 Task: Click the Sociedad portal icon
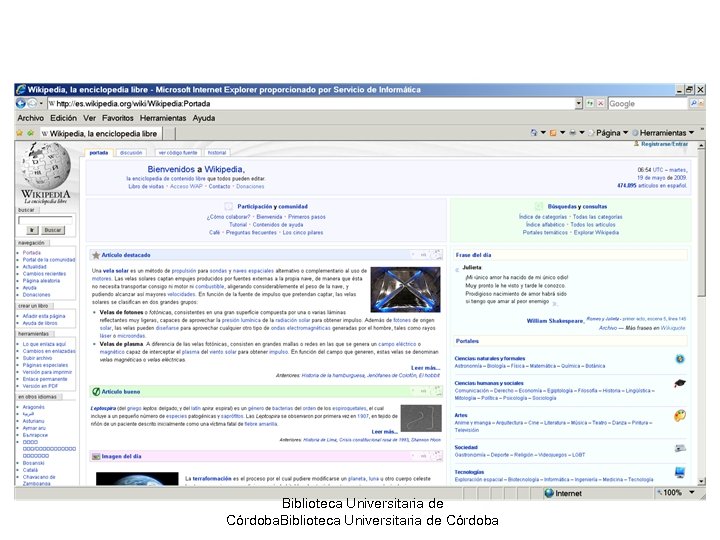(680, 448)
